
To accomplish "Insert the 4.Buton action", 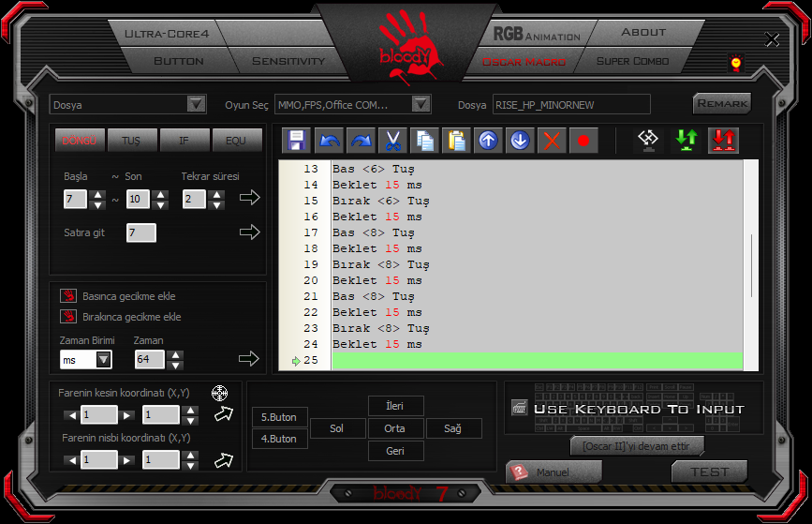I will (279, 439).
